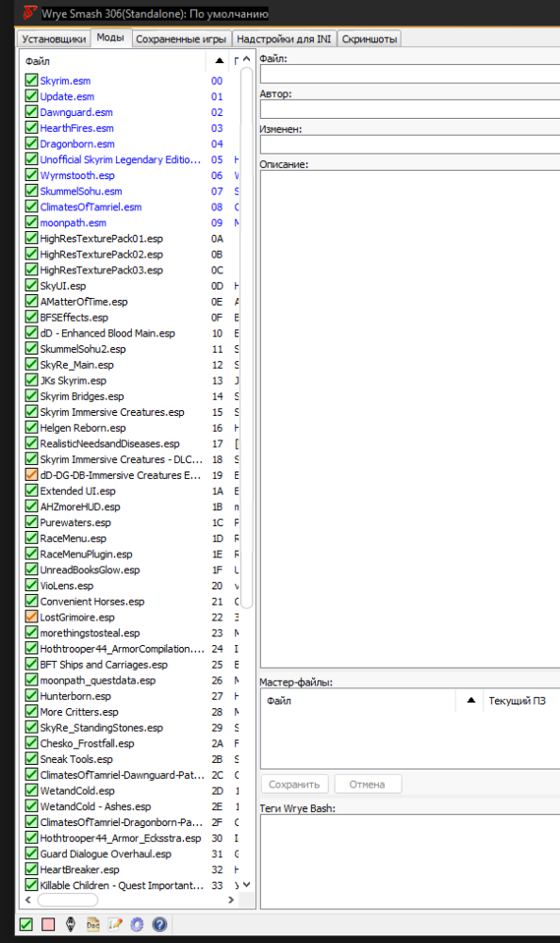560x943 pixels.
Task: Open settings with the blue gear icon
Action: click(x=137, y=924)
